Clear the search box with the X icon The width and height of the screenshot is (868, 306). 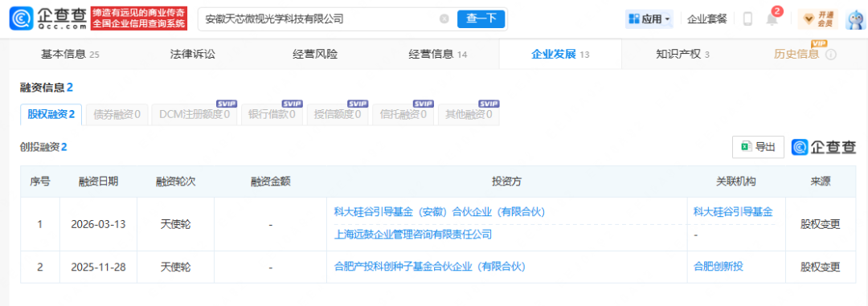[x=444, y=18]
